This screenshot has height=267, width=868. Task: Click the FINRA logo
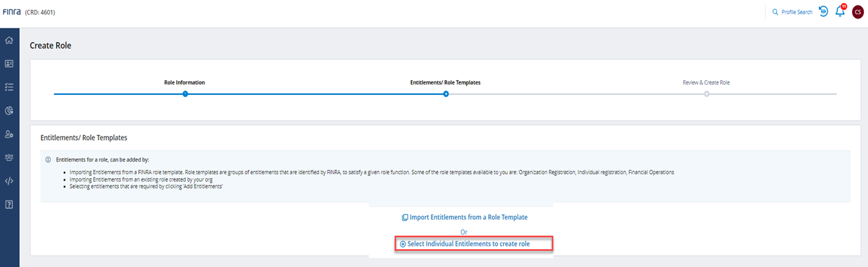(12, 12)
